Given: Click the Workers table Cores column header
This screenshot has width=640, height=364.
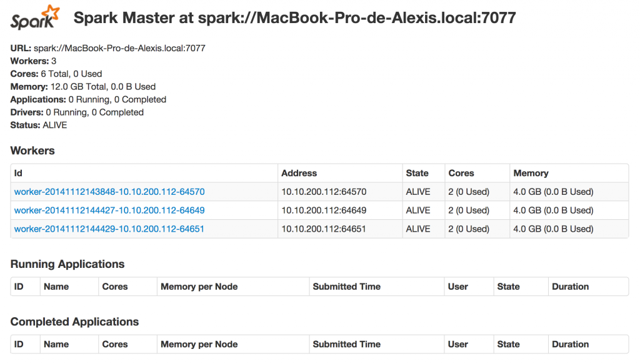Looking at the screenshot, I should [461, 173].
